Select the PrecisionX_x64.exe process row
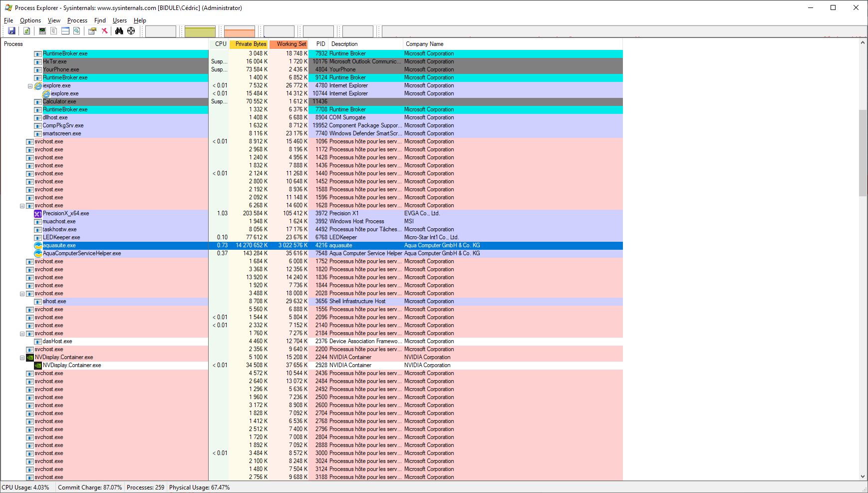 [66, 214]
